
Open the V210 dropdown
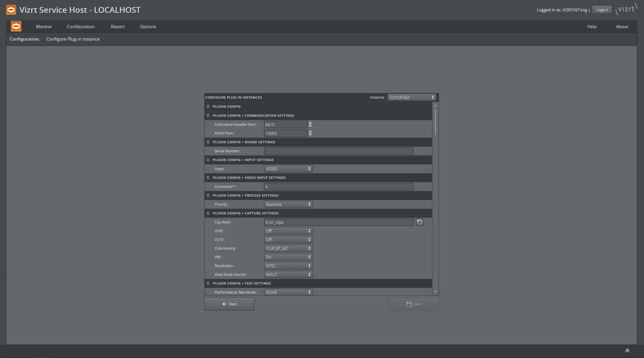[x=288, y=240]
